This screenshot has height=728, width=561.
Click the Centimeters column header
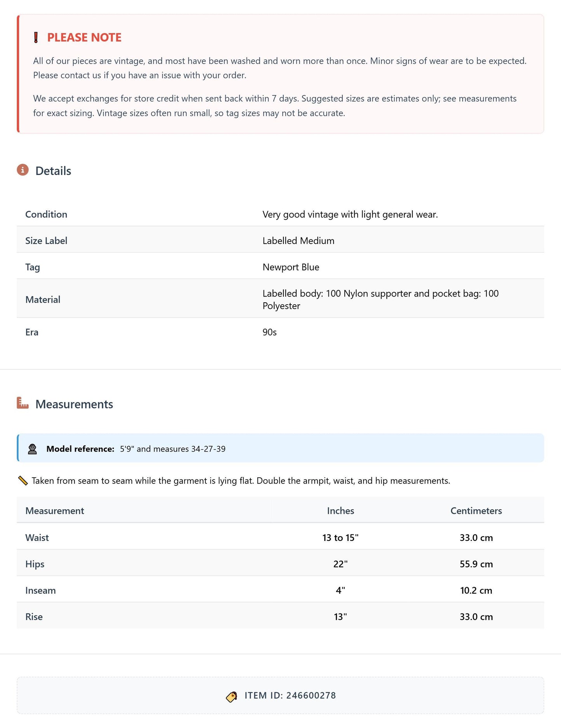[x=476, y=511]
